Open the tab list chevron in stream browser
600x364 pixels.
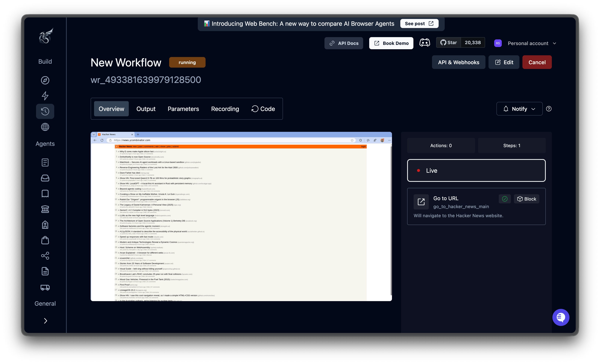pyautogui.click(x=94, y=134)
